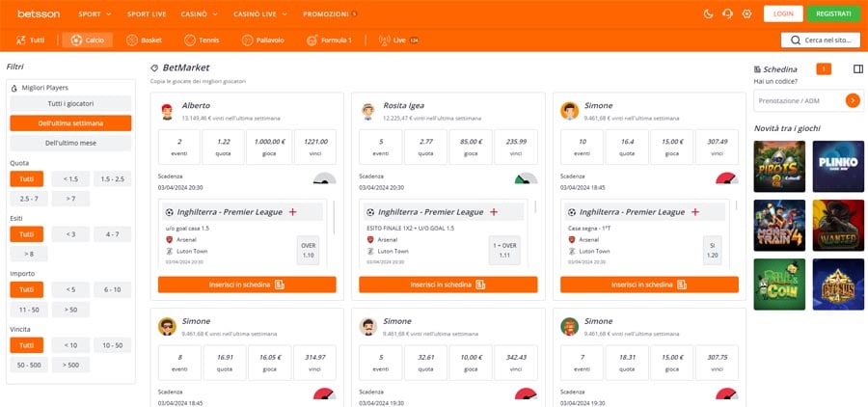Click the betsson logo
The height and width of the screenshot is (407, 868).
click(39, 14)
